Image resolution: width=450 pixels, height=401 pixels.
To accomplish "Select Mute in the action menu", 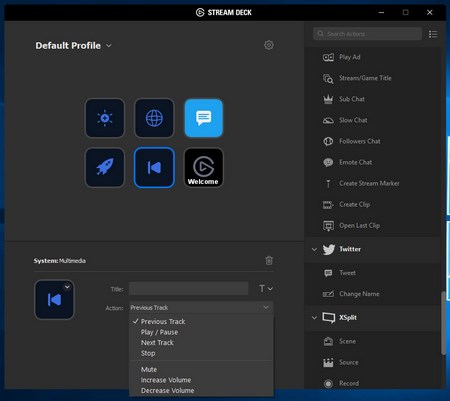I will coord(149,369).
